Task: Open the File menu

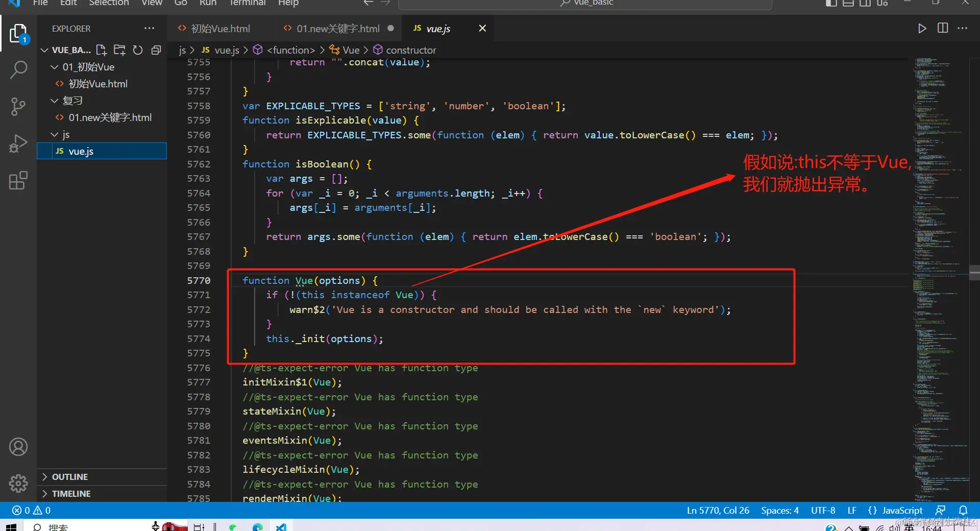Action: pos(40,3)
